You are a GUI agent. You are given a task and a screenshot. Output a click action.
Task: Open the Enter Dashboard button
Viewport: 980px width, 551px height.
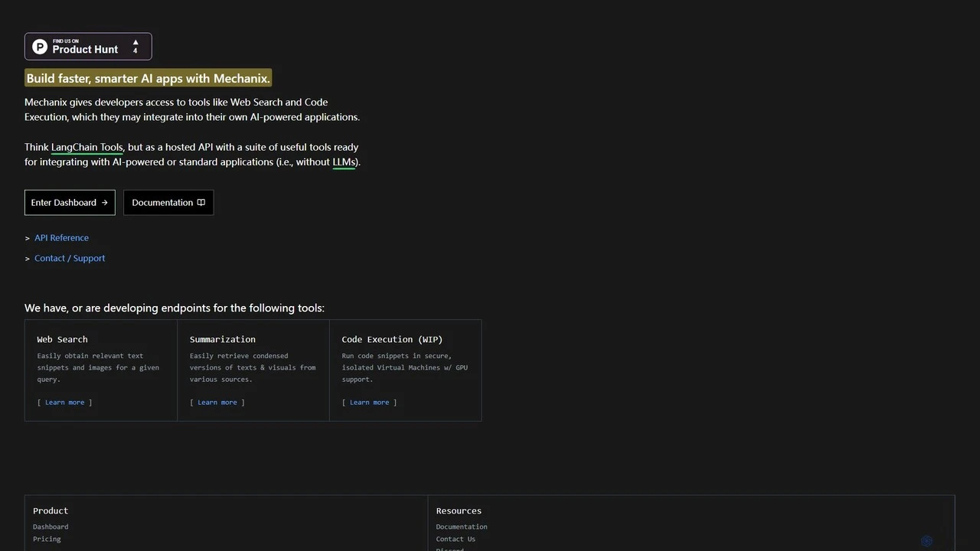[70, 203]
